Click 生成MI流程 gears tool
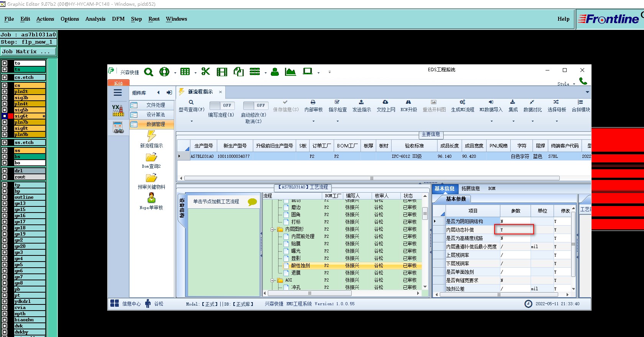The image size is (644, 337). (462, 106)
